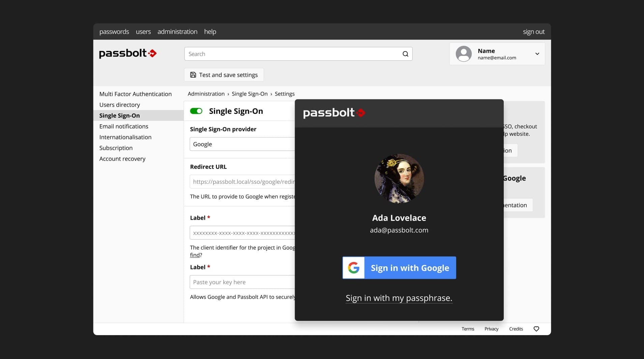The width and height of the screenshot is (644, 359).
Task: Click the Sign in with Google button
Action: coord(410,268)
